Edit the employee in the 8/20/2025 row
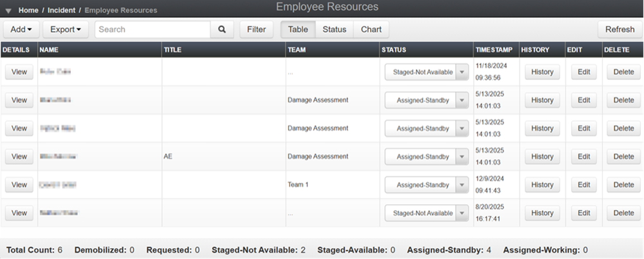Viewport: 644px width, 259px height. [583, 213]
